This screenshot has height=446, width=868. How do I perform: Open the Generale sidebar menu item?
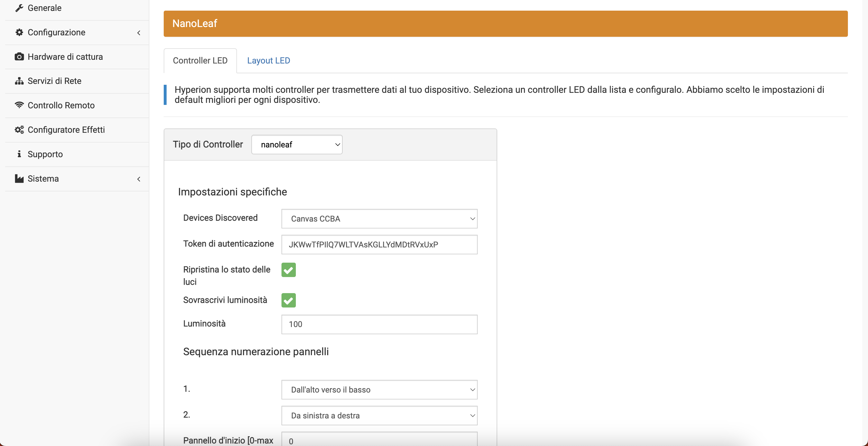[x=77, y=8]
